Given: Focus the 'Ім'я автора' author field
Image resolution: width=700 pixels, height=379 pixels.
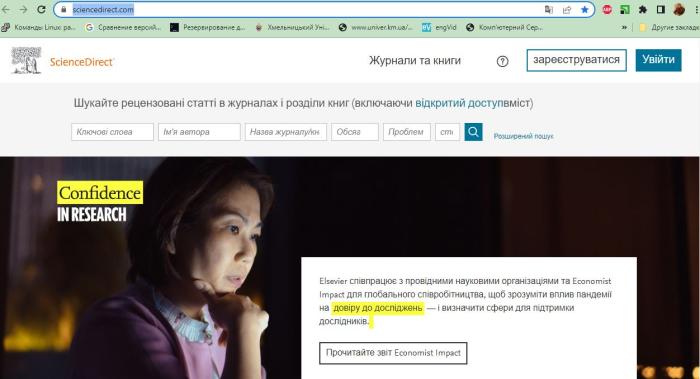Looking at the screenshot, I should [x=199, y=132].
